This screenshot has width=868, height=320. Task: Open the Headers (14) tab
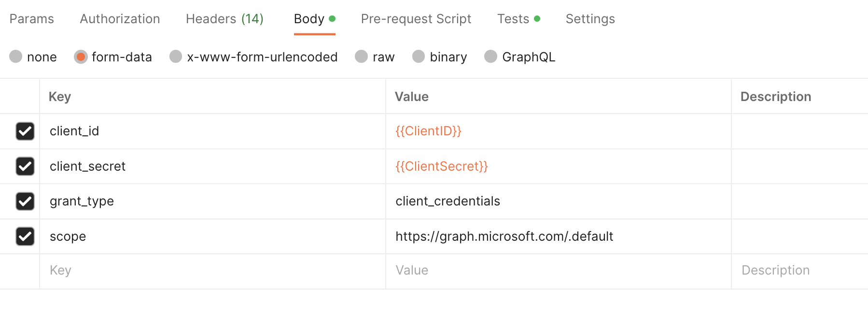224,19
